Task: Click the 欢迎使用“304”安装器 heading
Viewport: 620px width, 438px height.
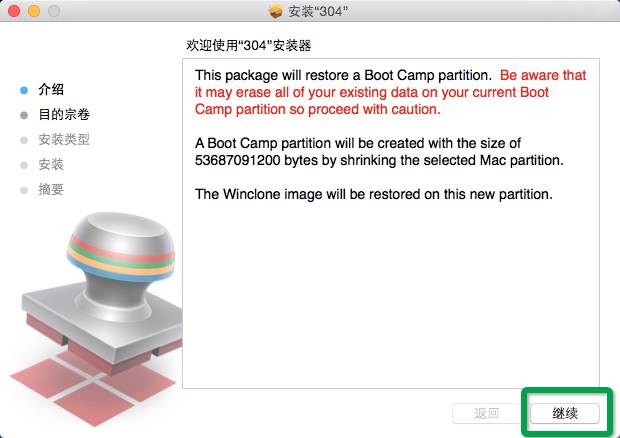Action: (249, 45)
